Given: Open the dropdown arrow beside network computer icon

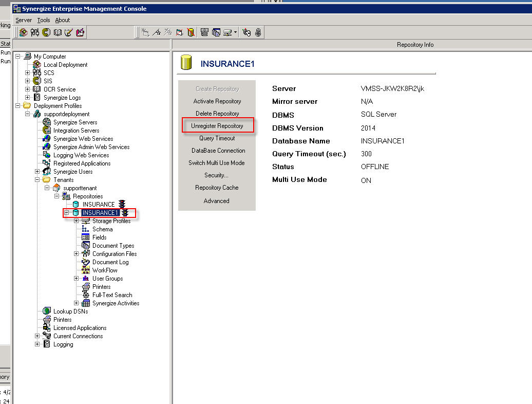Looking at the screenshot, I should 235,32.
